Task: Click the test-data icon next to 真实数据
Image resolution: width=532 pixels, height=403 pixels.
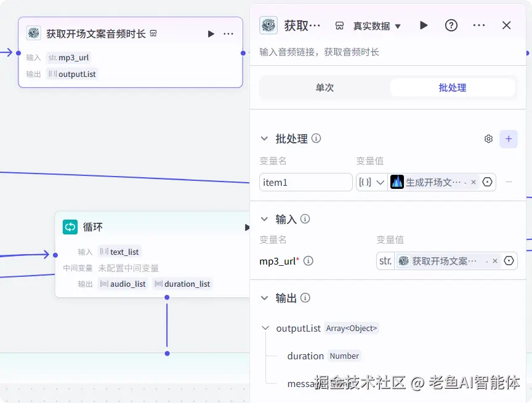Action: coord(339,26)
